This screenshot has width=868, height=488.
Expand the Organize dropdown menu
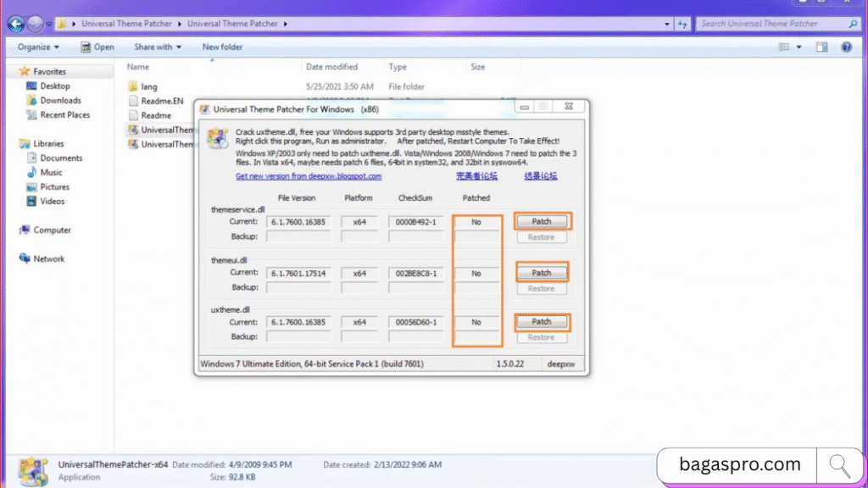click(x=38, y=47)
